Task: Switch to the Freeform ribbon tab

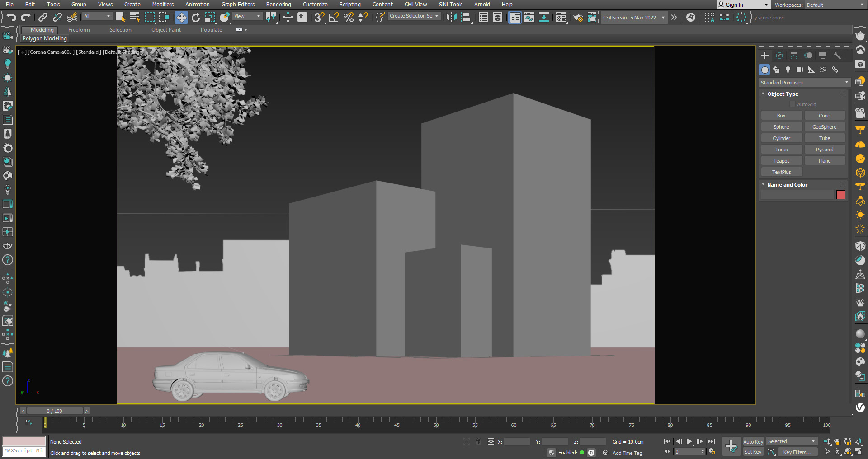Action: point(79,30)
